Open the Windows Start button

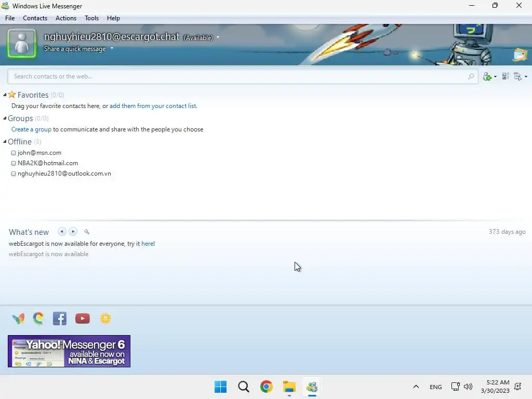click(220, 387)
